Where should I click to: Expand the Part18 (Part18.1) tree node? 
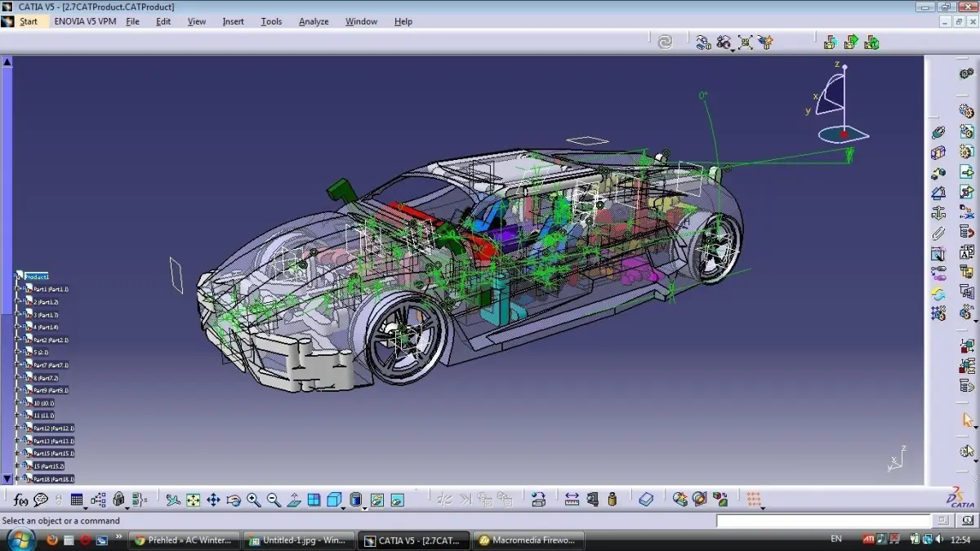click(18, 478)
